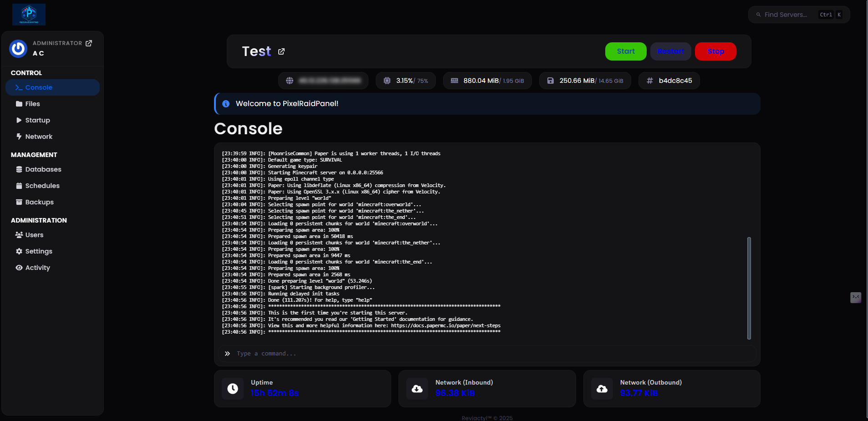Click the server ID hash icon

pos(650,81)
